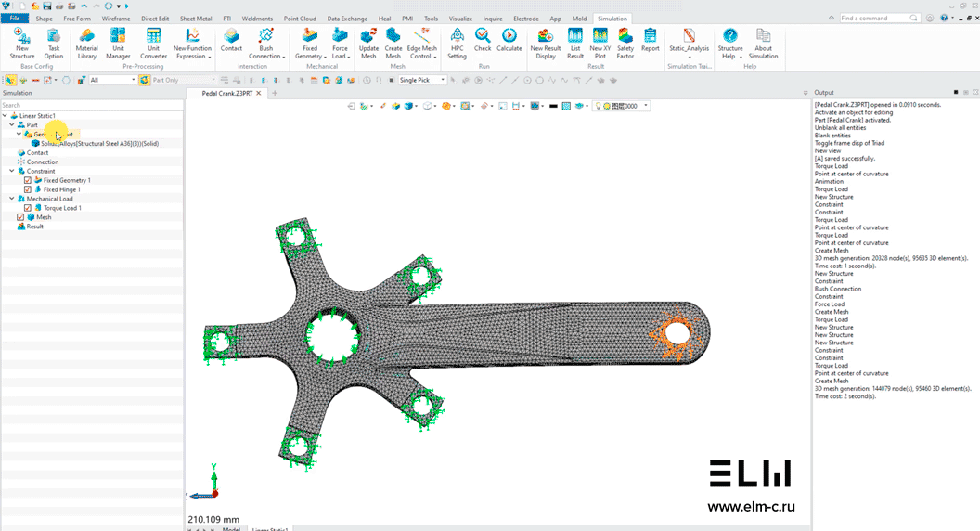Collapse the Constraint tree node
Screen dimensions: 980x531
pyautogui.click(x=12, y=171)
